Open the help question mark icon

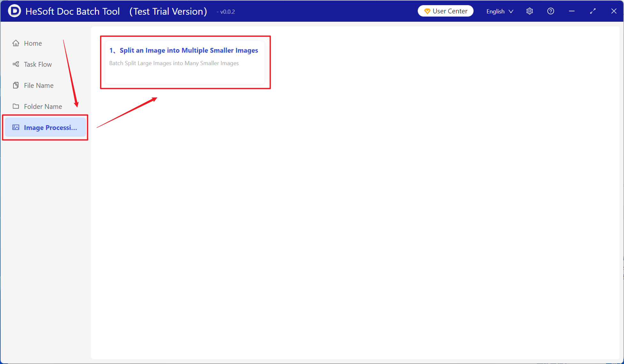(x=551, y=11)
